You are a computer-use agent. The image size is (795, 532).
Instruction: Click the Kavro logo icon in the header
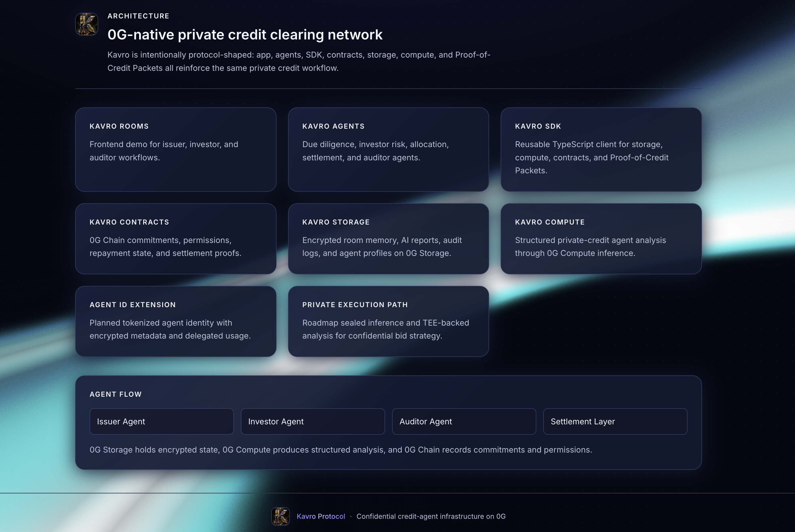87,24
